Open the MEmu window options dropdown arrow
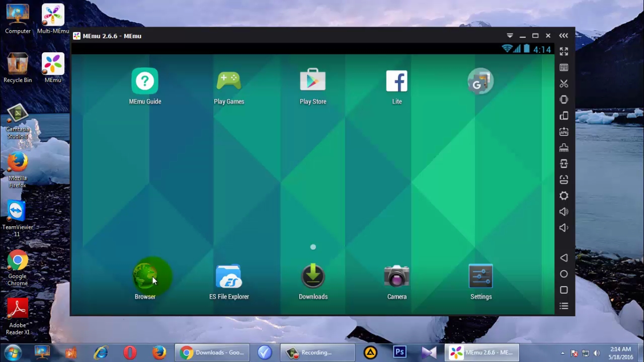This screenshot has width=644, height=362. (x=510, y=36)
